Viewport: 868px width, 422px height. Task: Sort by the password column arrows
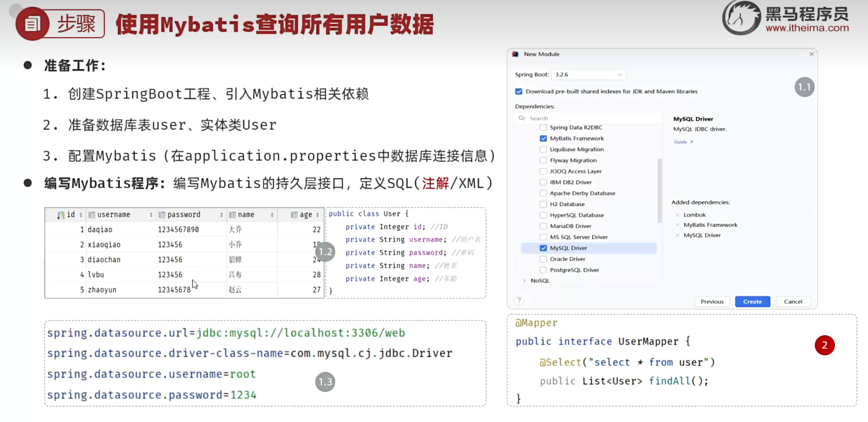(222, 215)
